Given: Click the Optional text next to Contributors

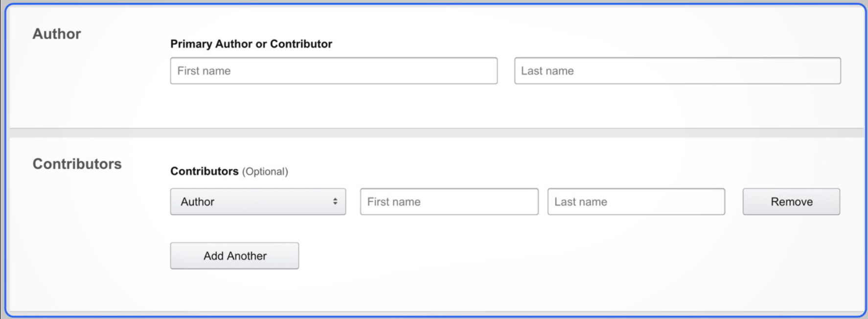Looking at the screenshot, I should coord(265,172).
